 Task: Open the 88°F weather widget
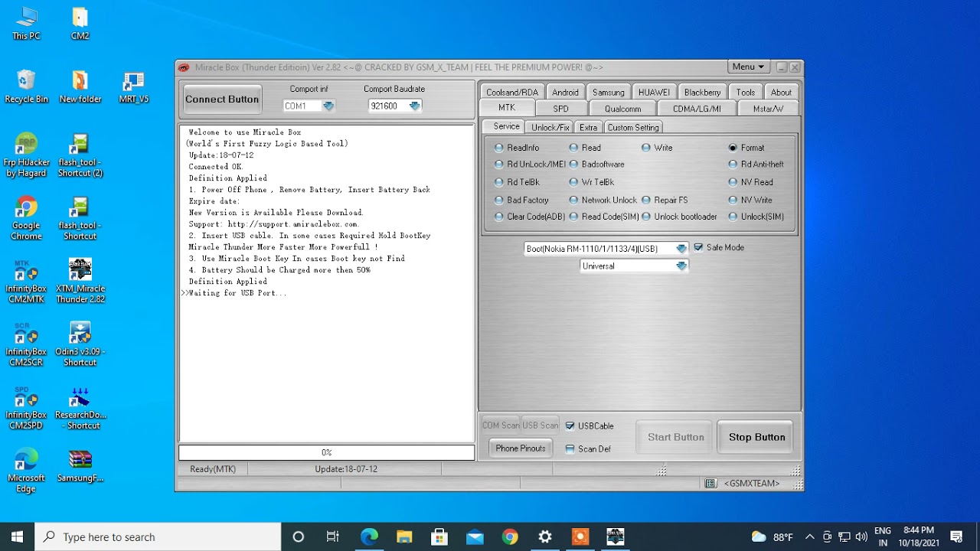(x=773, y=536)
